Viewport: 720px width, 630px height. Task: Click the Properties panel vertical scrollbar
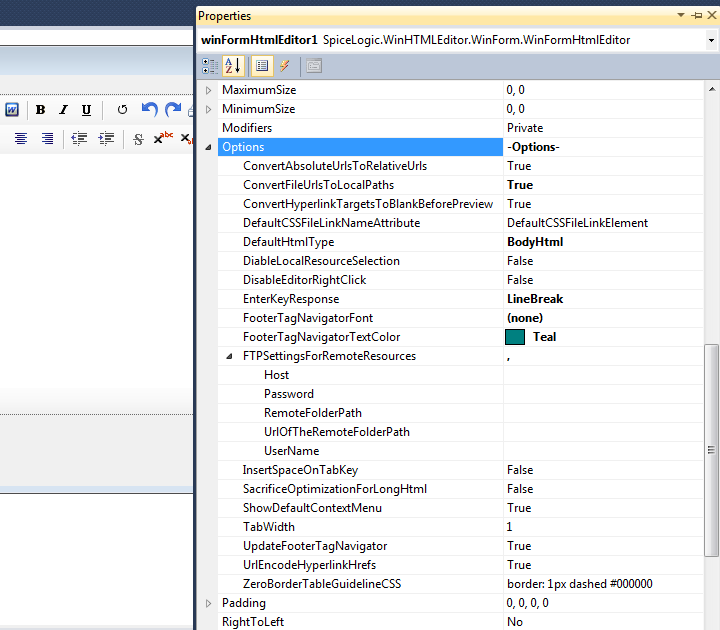pos(711,450)
